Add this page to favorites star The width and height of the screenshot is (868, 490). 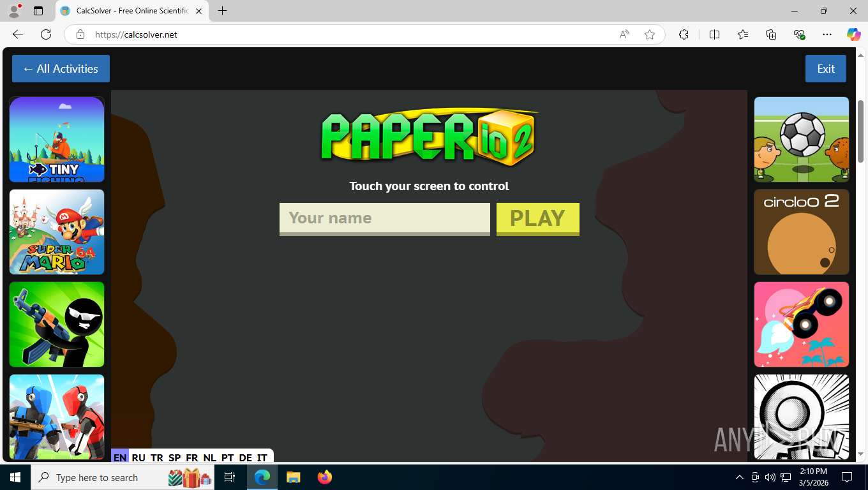click(x=650, y=34)
